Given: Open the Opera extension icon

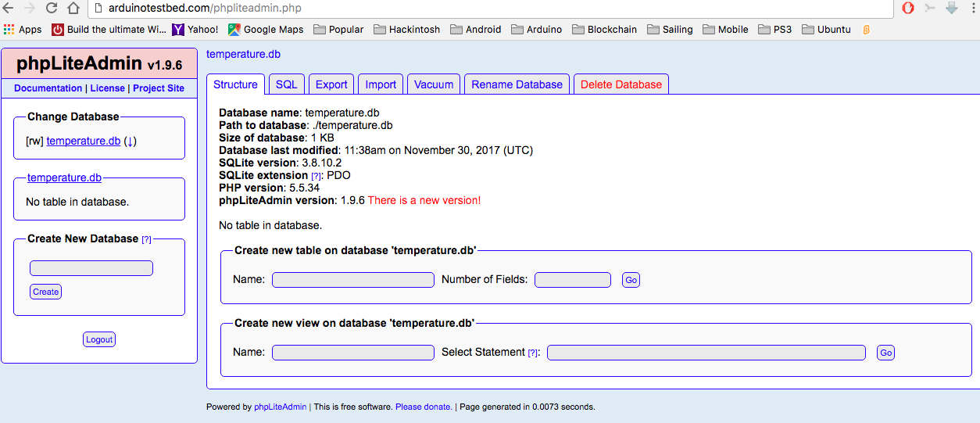Looking at the screenshot, I should [908, 9].
